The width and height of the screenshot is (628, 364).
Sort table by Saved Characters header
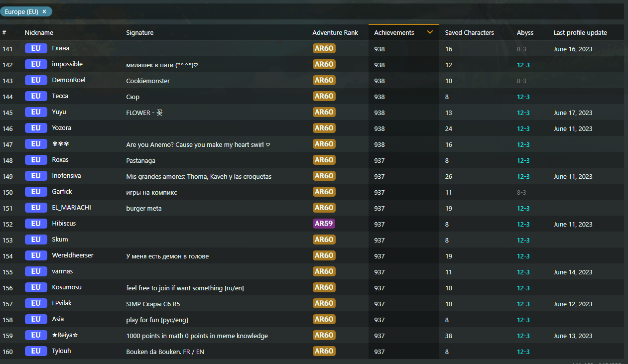469,33
